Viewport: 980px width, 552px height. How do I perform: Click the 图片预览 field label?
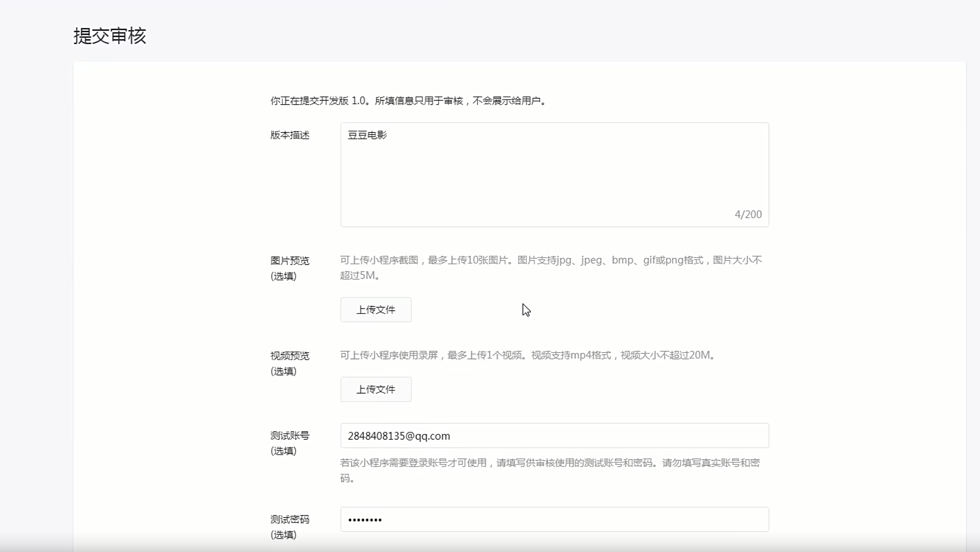click(290, 261)
